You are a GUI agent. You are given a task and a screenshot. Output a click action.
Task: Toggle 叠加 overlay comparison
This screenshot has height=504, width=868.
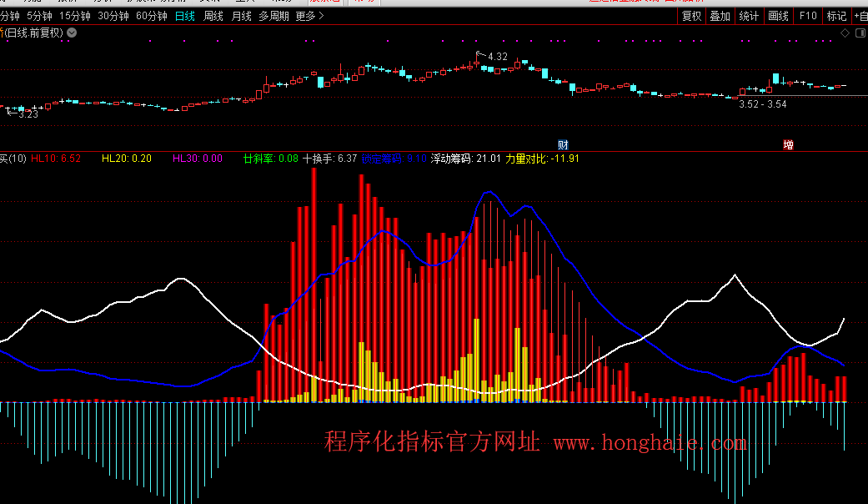point(720,16)
